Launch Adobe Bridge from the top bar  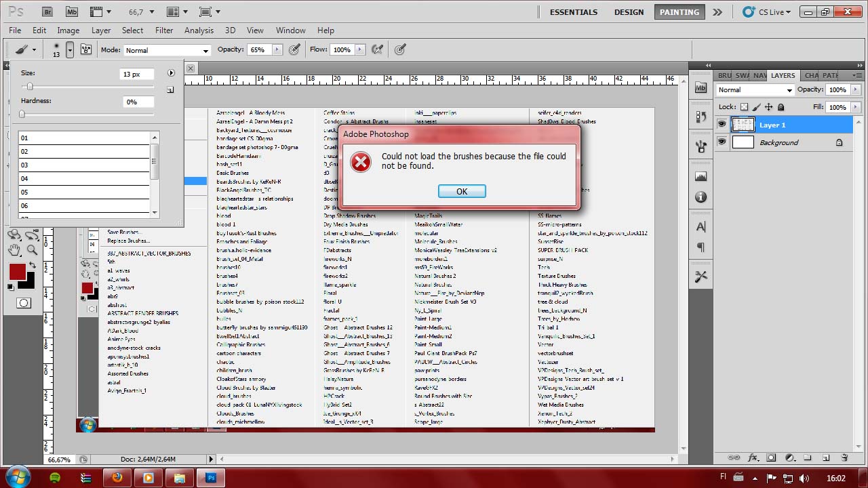pos(47,12)
